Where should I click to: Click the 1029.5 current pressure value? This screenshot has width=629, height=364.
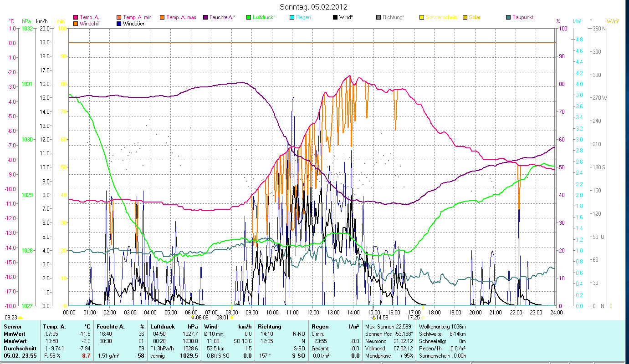[190, 356]
